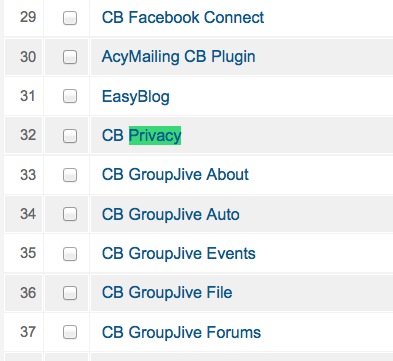Tick the CB GroupJive Forums checkbox

click(x=70, y=332)
